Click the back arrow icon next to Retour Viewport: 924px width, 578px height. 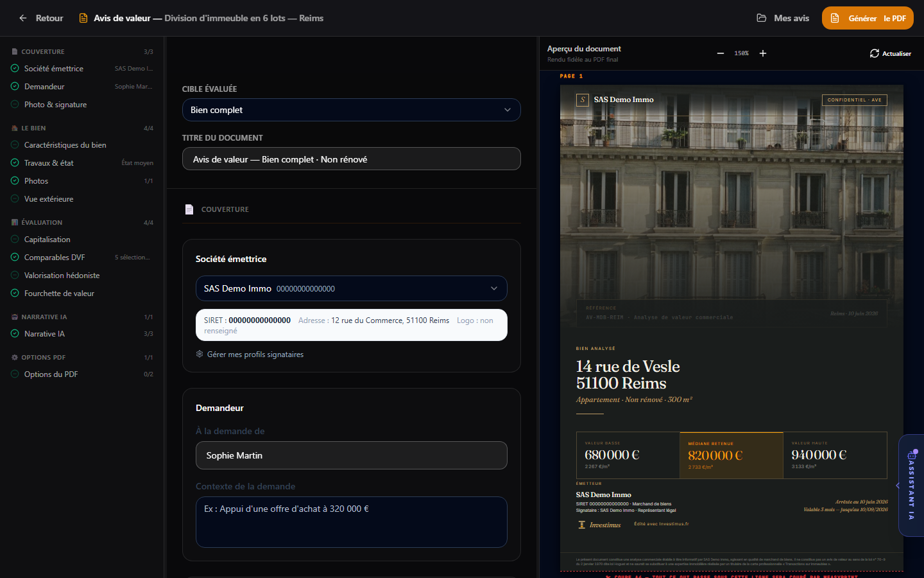(x=23, y=18)
